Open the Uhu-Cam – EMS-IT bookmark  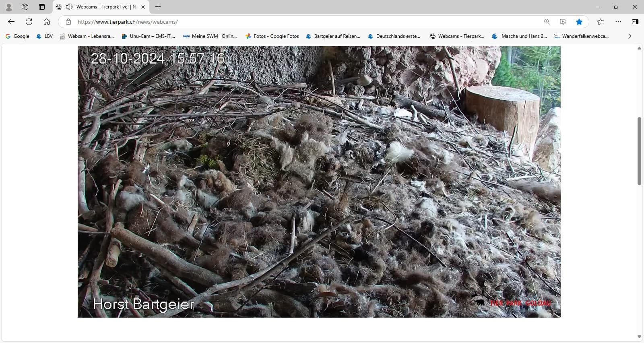point(149,36)
